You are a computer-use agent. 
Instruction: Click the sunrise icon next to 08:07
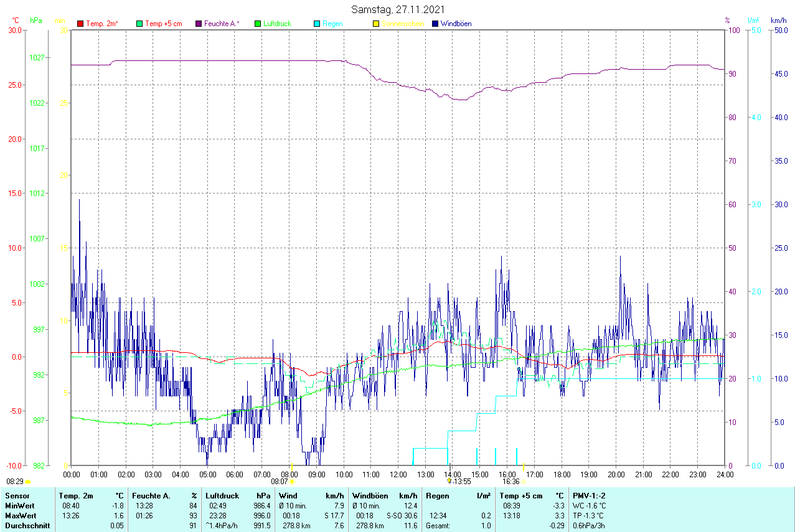tap(292, 482)
